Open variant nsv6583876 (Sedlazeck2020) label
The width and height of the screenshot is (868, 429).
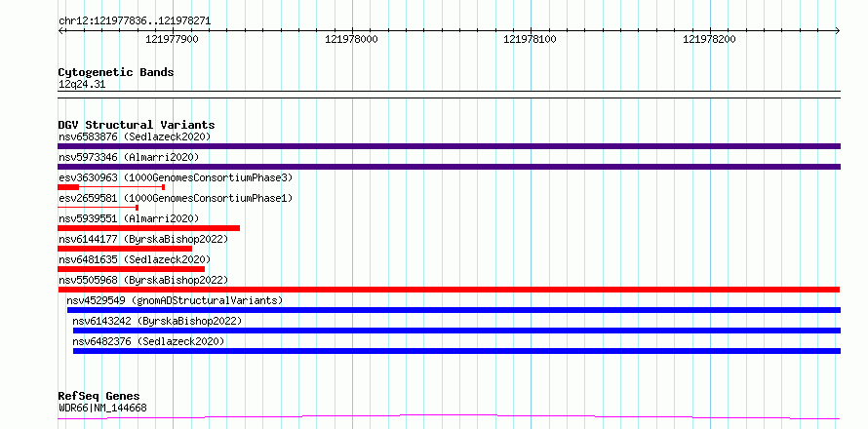click(135, 136)
